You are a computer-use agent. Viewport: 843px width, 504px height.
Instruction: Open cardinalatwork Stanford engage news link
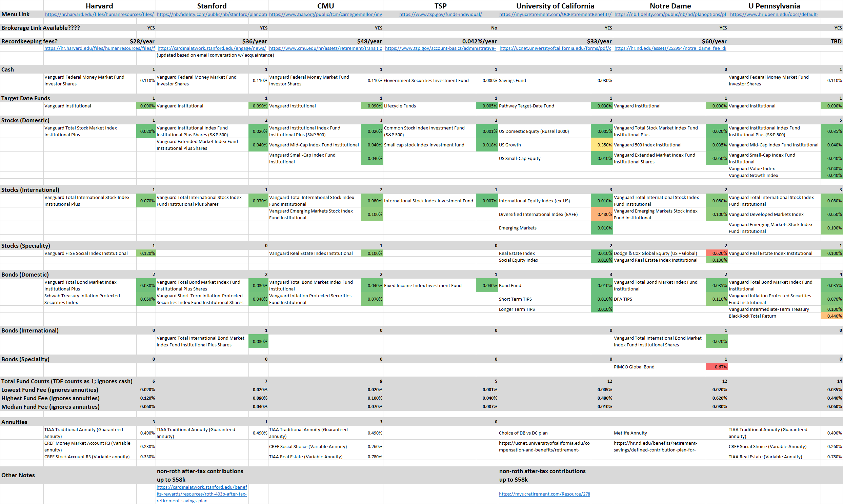[212, 48]
